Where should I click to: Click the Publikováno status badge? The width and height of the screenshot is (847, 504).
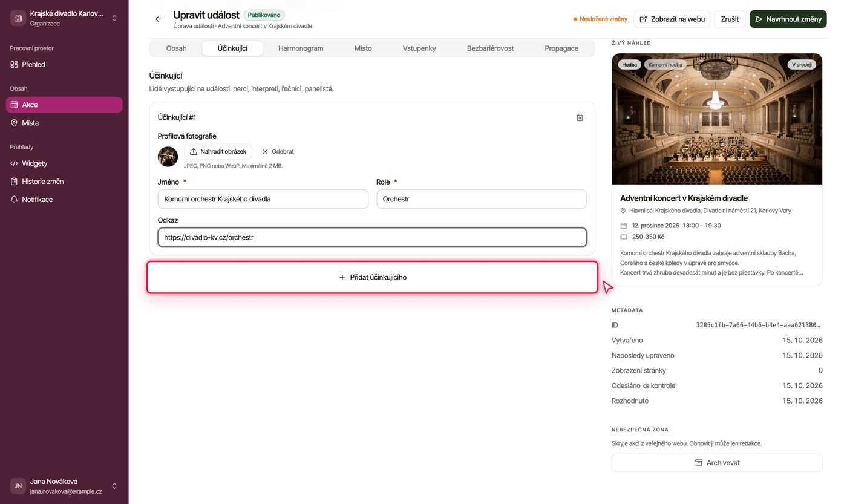(x=264, y=15)
